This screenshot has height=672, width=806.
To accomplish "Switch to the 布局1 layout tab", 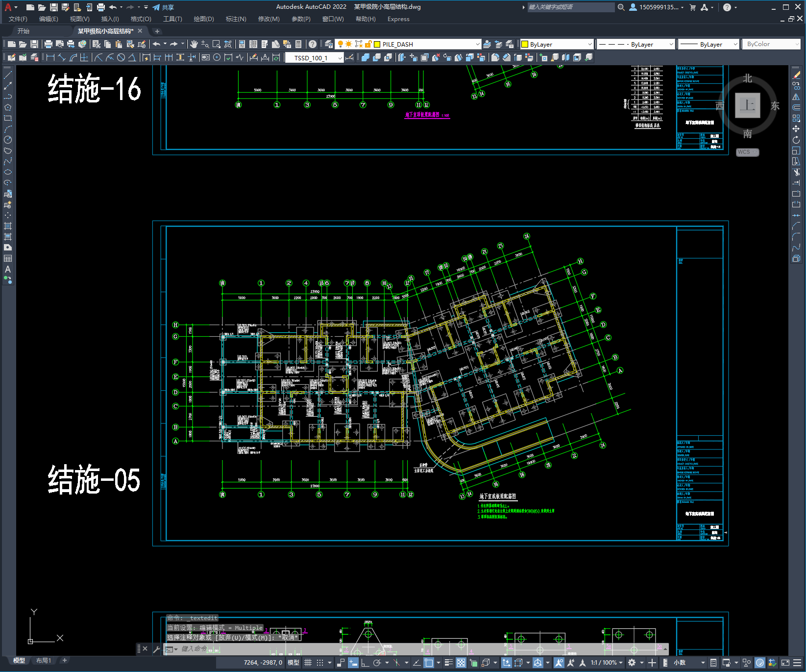I will (44, 661).
